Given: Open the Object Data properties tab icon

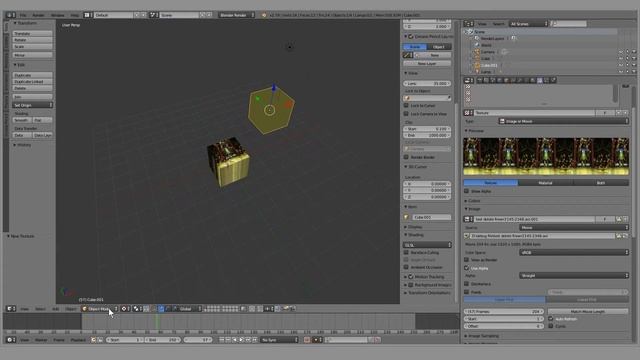Looking at the screenshot, I should (526, 80).
